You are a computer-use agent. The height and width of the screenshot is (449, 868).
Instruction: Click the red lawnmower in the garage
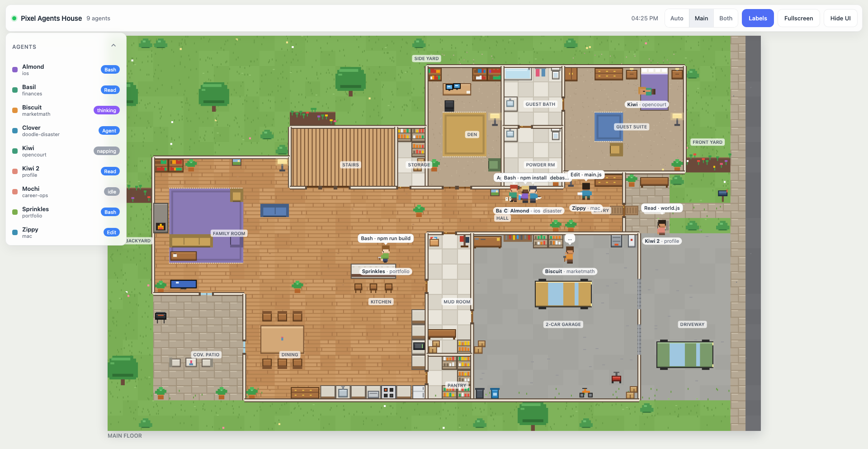616,378
